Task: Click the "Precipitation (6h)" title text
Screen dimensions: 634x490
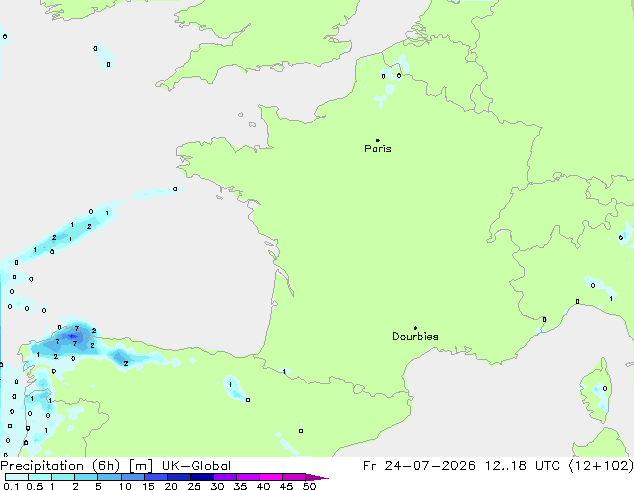Action: (x=60, y=466)
